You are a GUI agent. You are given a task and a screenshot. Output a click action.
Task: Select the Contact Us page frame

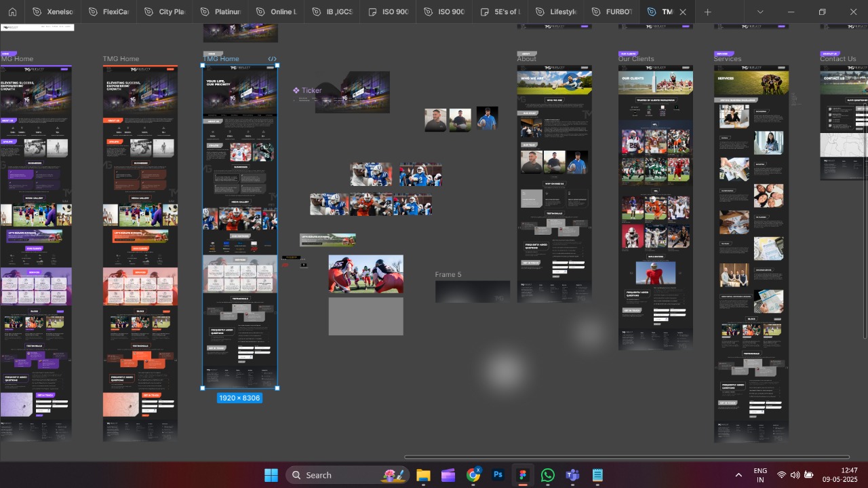click(x=844, y=122)
